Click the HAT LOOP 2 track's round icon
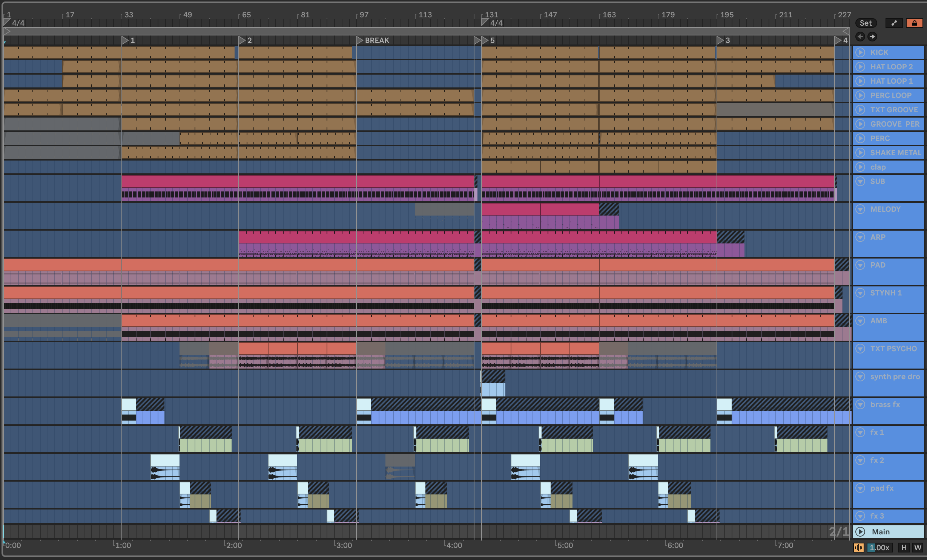This screenshot has width=927, height=560. coord(860,67)
